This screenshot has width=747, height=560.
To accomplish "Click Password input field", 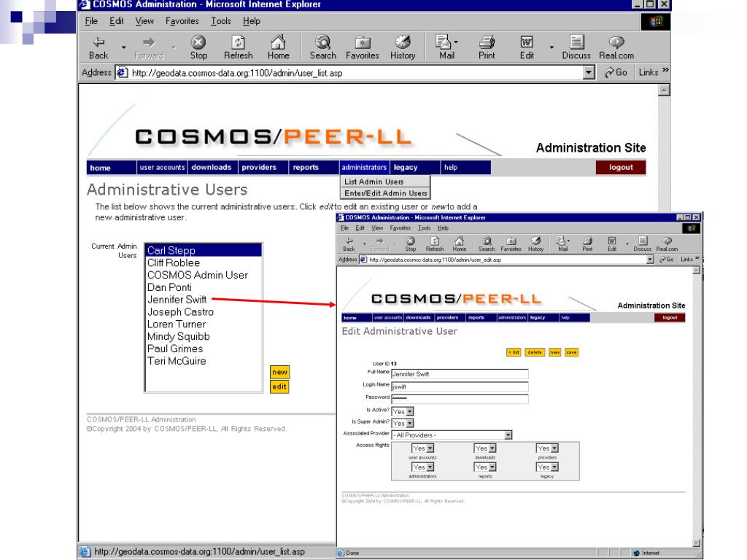I will pos(460,399).
